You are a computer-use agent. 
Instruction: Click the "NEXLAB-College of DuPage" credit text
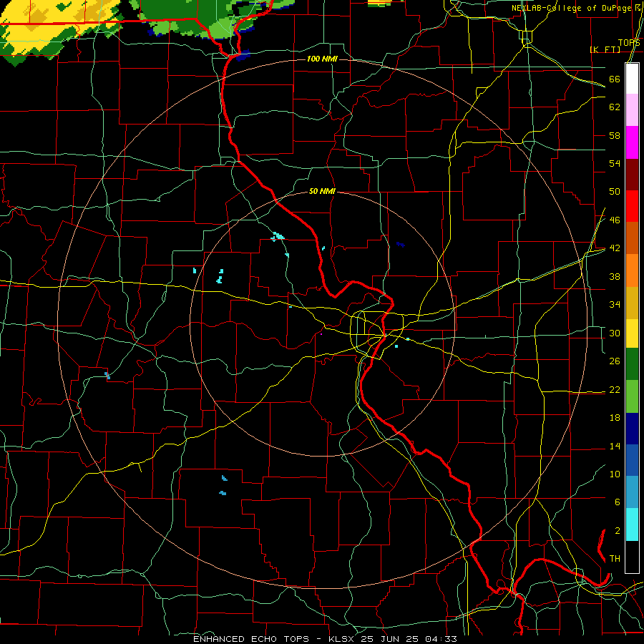point(572,8)
